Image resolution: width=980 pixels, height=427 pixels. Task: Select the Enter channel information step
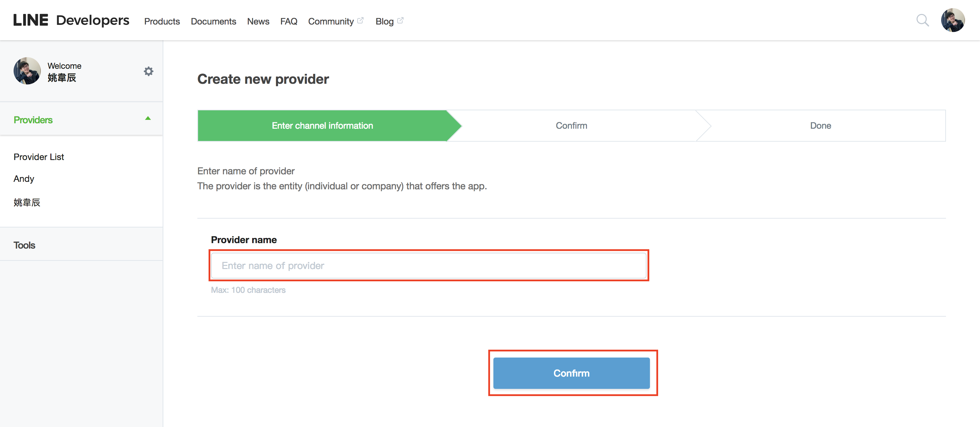[323, 126]
